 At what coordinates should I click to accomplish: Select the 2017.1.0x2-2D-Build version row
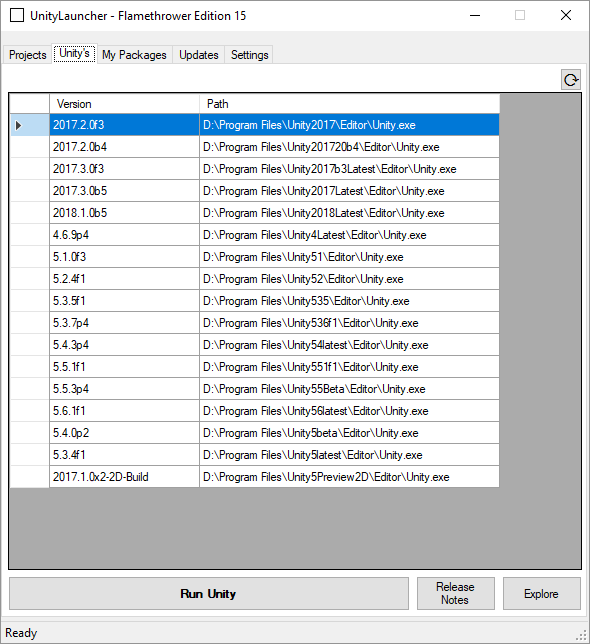point(255,477)
